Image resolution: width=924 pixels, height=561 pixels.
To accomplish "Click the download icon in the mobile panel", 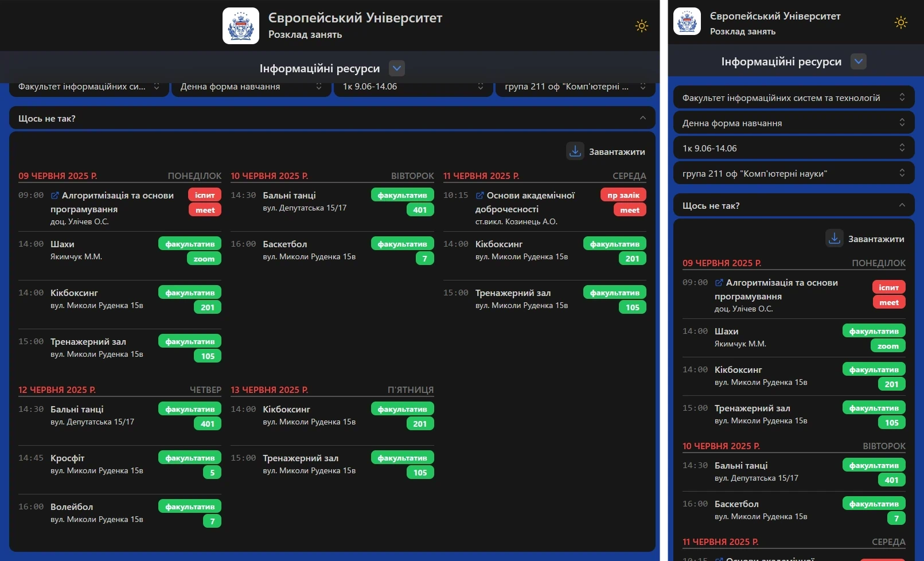I will 835,238.
